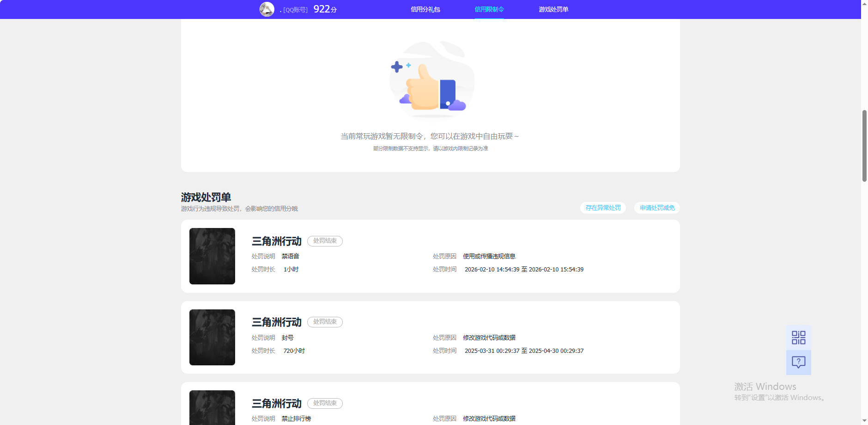
Task: Click 处罚结束 badge on 封号 card
Action: pyautogui.click(x=325, y=322)
